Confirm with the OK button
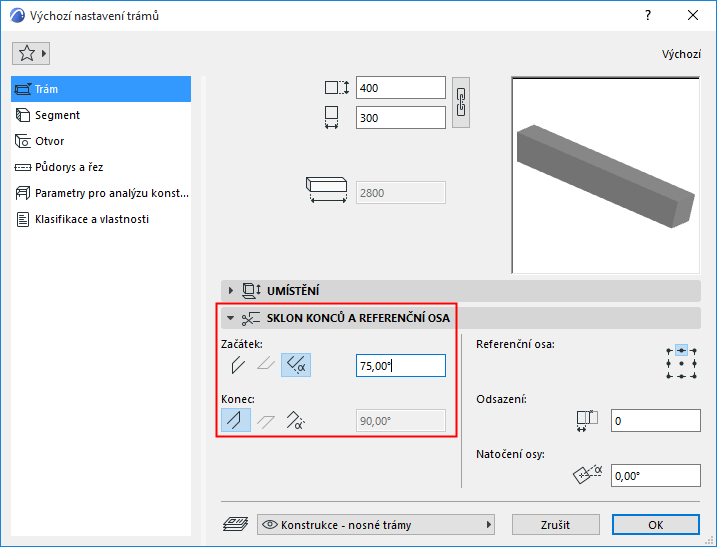The image size is (717, 547). pyautogui.click(x=656, y=525)
